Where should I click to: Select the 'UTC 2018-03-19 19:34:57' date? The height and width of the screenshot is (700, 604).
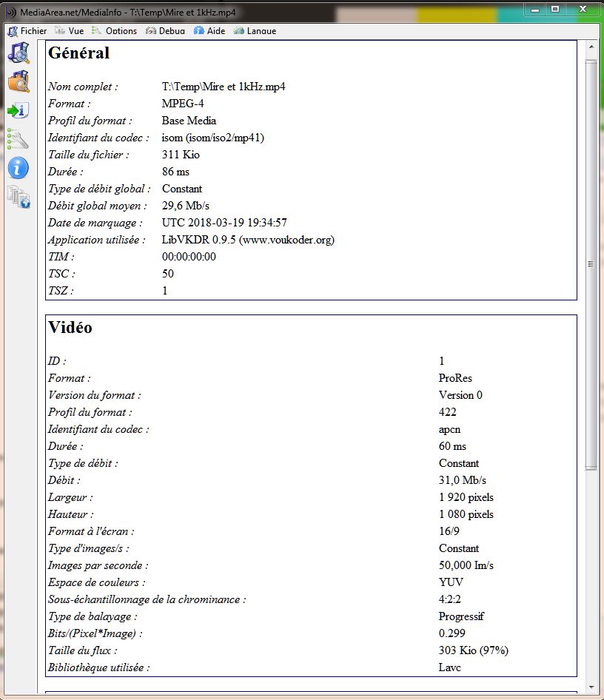(x=224, y=223)
